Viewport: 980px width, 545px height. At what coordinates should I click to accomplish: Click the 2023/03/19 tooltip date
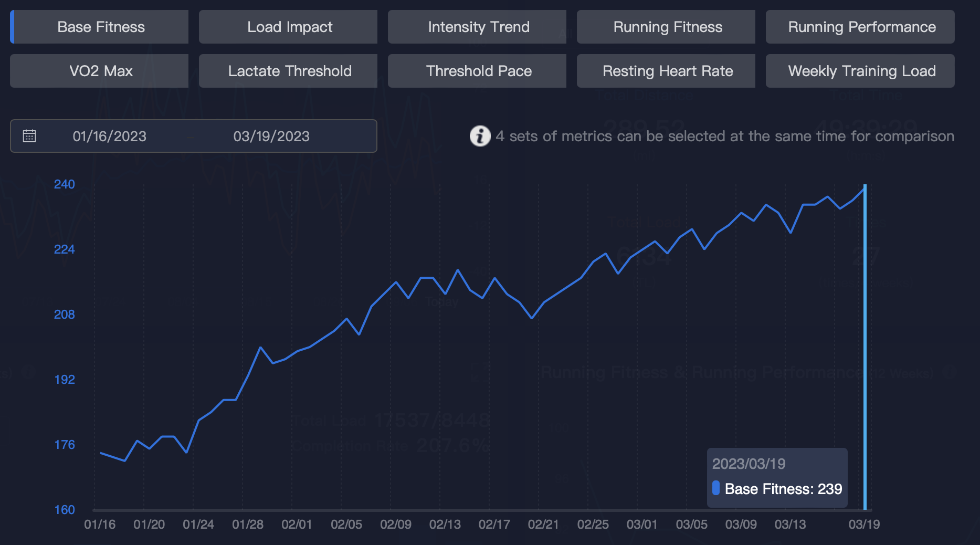[x=749, y=464]
